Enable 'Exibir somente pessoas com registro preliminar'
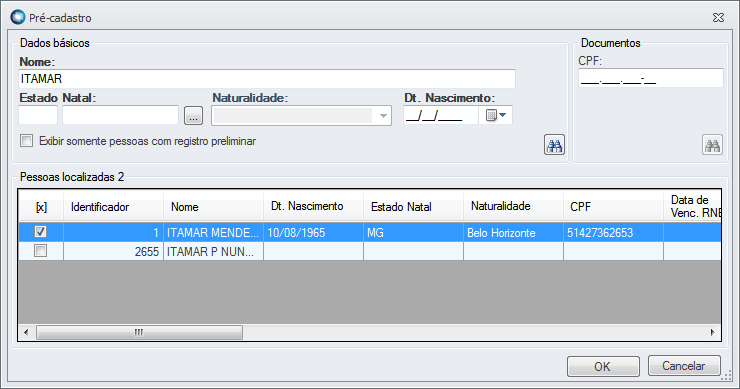740x389 pixels. [x=26, y=141]
